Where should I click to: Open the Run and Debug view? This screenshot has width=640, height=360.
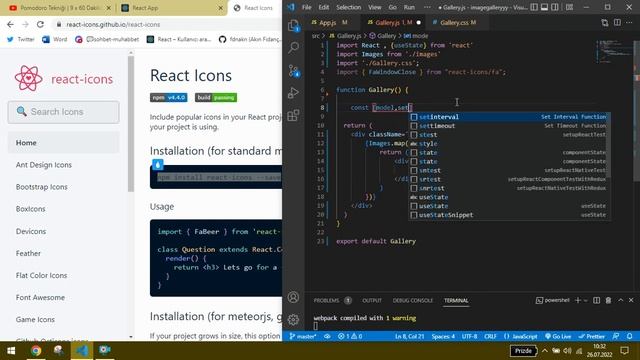(x=293, y=93)
